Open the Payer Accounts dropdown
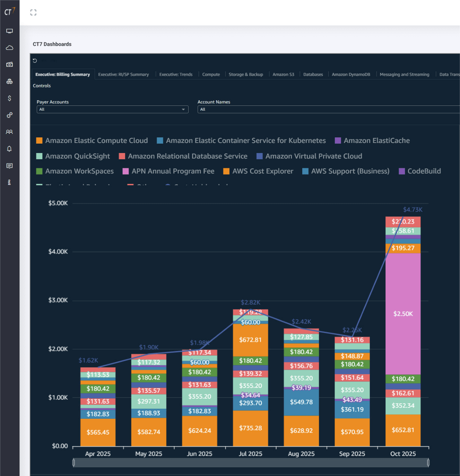Screen dimensions: 460x476 coord(112,109)
